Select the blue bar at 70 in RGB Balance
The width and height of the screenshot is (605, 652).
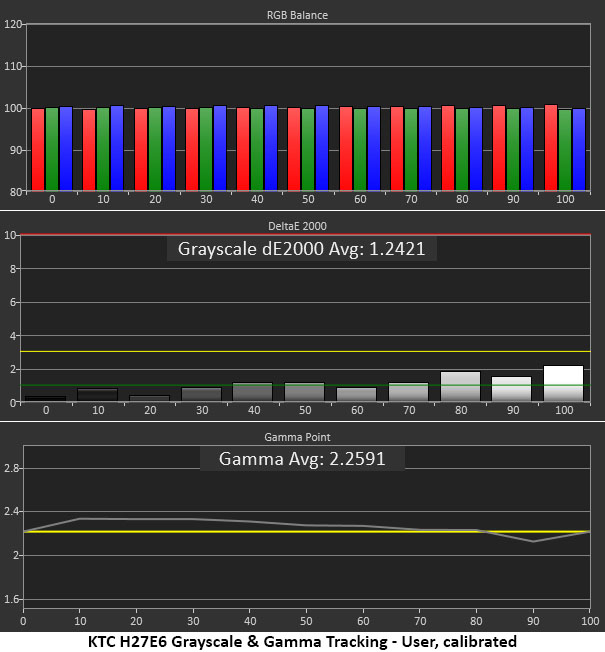point(425,148)
